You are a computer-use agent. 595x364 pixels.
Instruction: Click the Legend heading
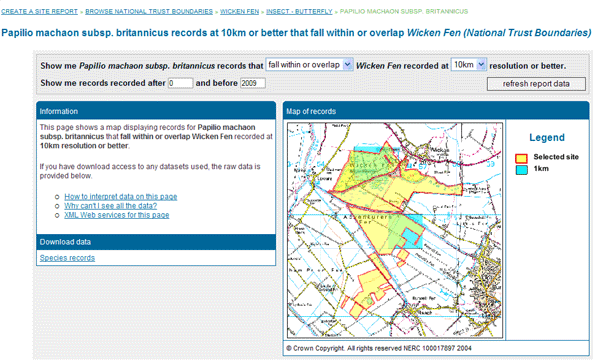pos(547,137)
